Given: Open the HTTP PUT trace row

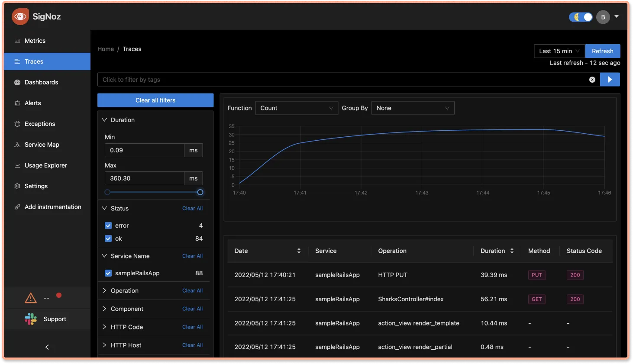Looking at the screenshot, I should (420, 275).
